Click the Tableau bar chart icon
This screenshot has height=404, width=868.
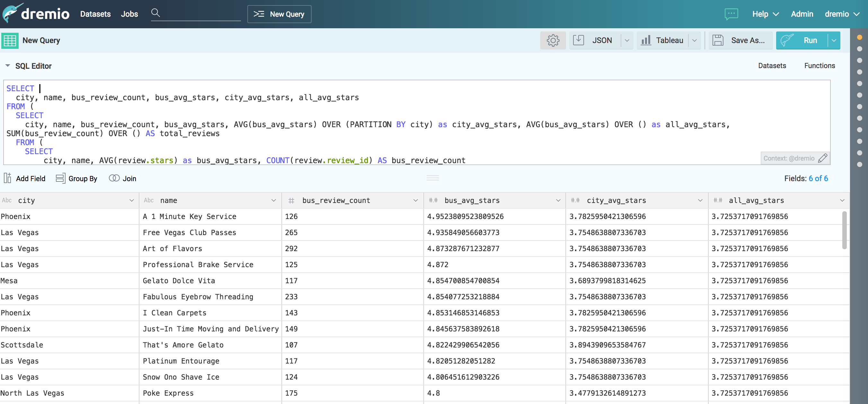646,40
